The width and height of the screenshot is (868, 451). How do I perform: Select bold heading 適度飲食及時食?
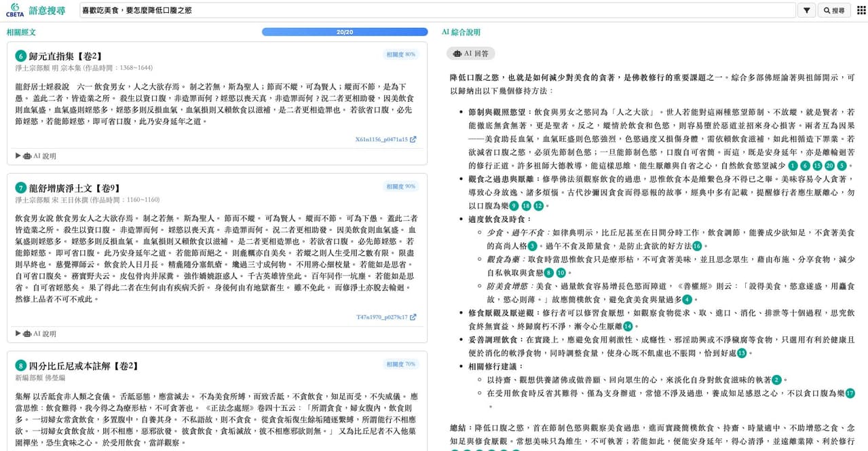pyautogui.click(x=499, y=219)
